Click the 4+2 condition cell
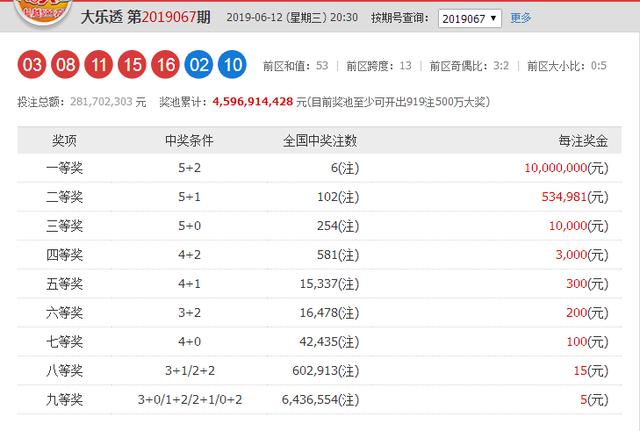640x431 pixels. click(189, 255)
